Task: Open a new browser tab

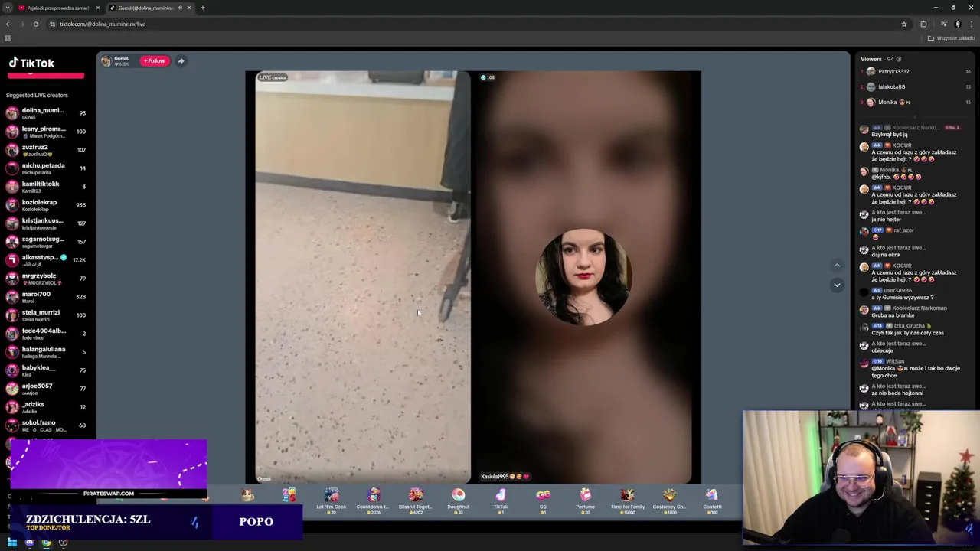Action: coord(203,8)
